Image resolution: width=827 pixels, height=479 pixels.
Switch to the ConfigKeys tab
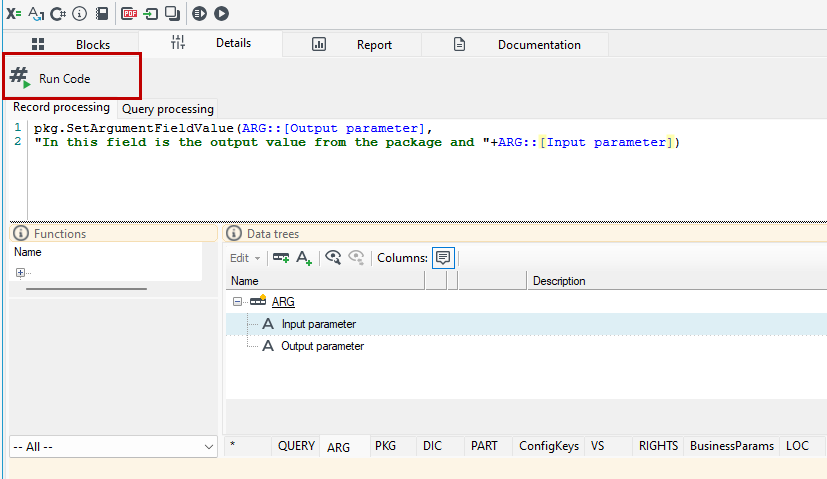(x=549, y=446)
